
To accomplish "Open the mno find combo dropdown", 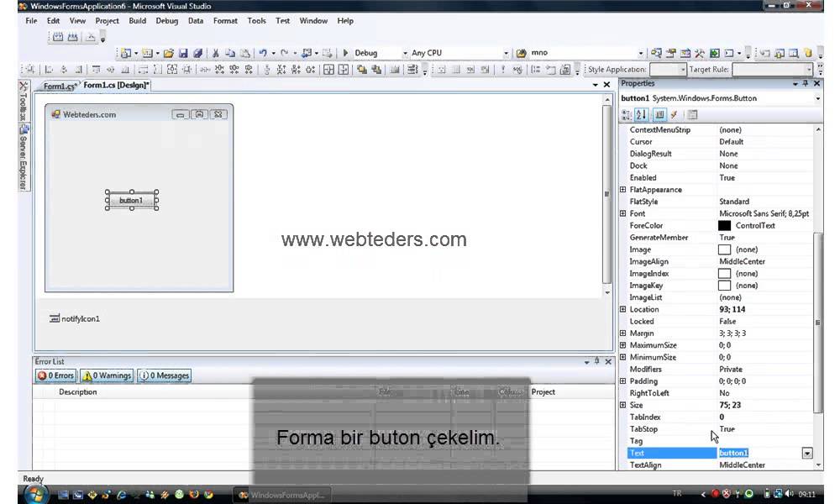I will click(x=641, y=53).
